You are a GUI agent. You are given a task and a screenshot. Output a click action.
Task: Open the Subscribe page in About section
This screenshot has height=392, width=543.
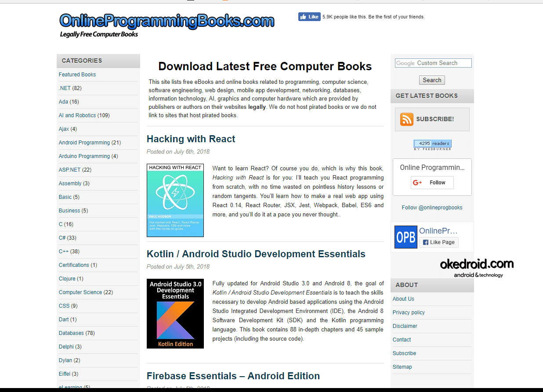404,353
